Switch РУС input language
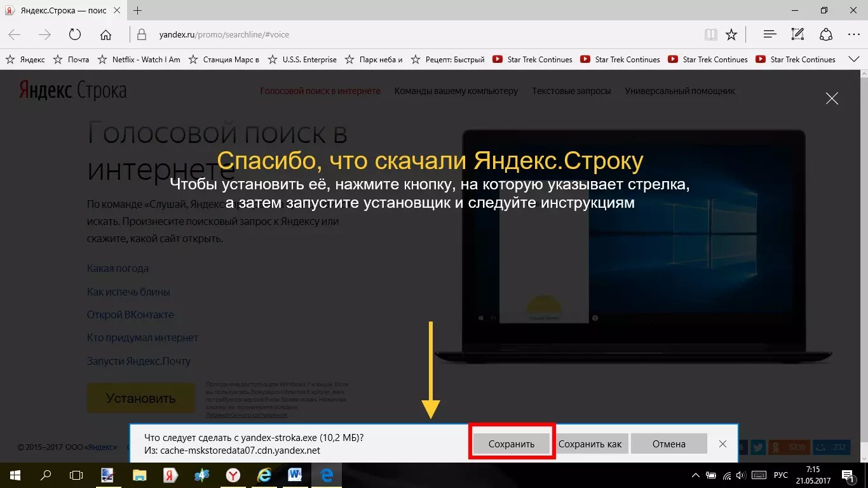 (x=781, y=475)
